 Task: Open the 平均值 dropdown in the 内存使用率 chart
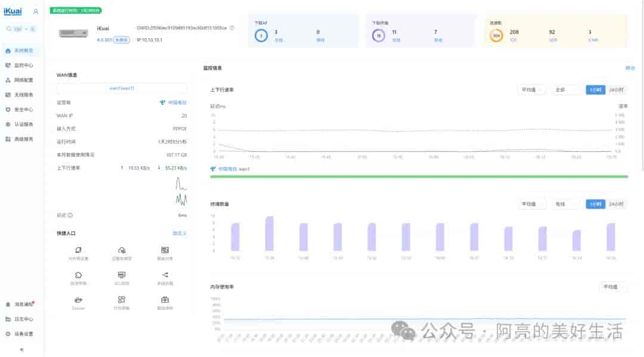[613, 287]
